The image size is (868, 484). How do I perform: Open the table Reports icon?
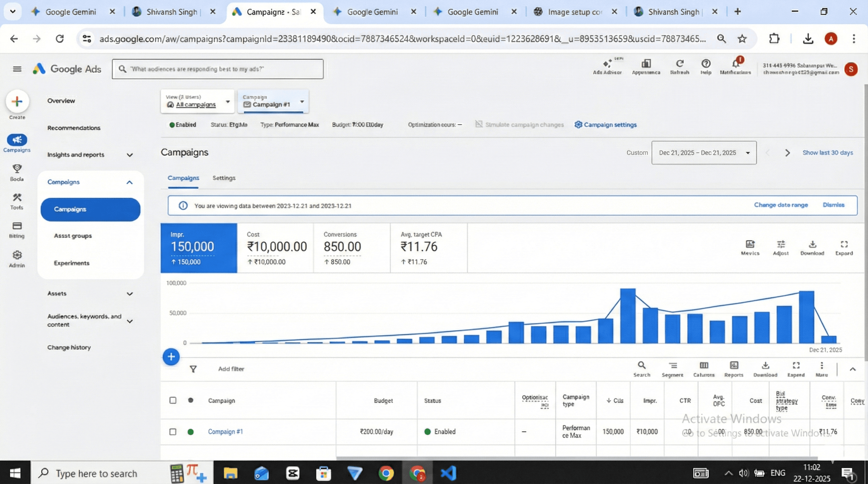point(734,365)
